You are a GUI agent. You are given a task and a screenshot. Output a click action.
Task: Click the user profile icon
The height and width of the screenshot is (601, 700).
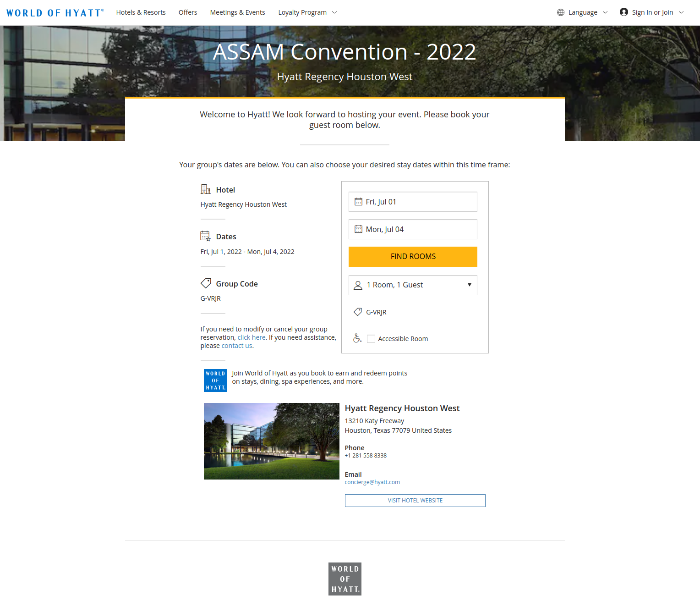[624, 12]
